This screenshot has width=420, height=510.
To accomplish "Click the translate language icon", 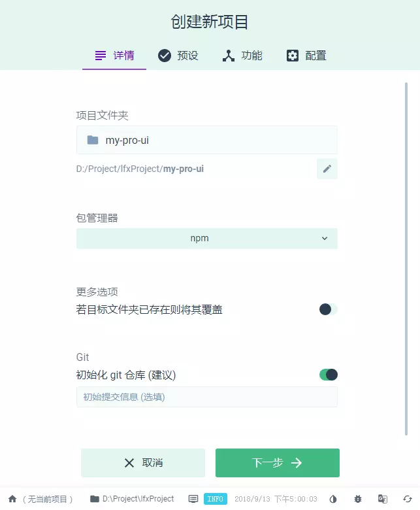I will pos(383,499).
